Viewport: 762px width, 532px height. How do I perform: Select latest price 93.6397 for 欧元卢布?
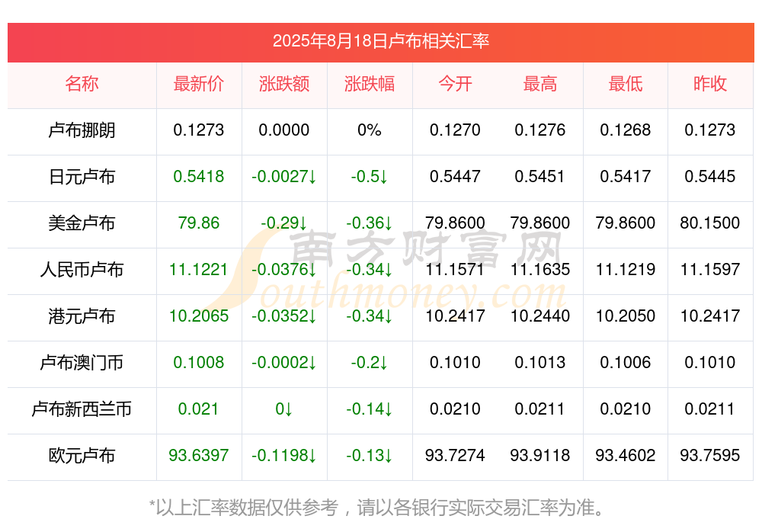click(199, 456)
